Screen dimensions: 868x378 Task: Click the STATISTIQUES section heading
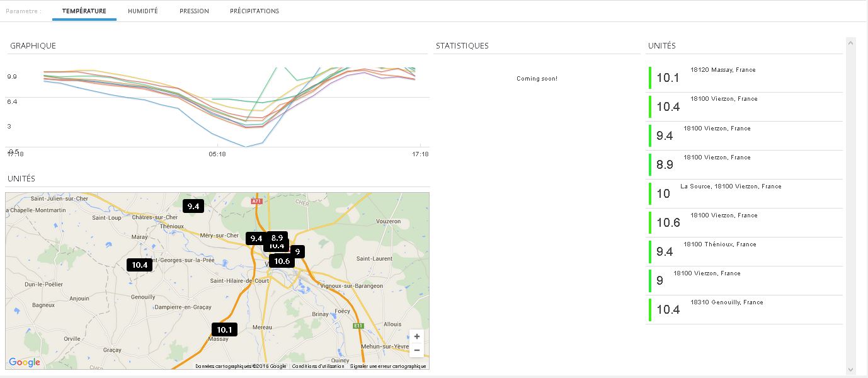(x=462, y=46)
